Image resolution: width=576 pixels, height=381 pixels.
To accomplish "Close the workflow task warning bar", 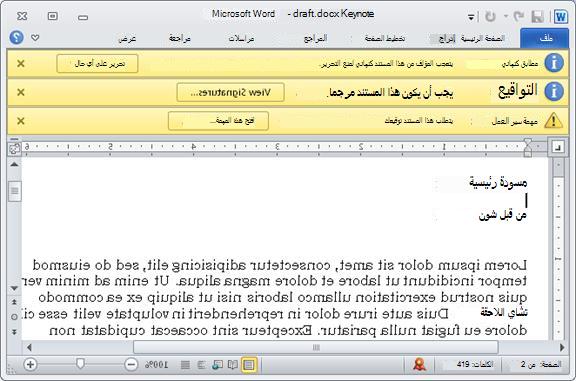I will (x=21, y=121).
